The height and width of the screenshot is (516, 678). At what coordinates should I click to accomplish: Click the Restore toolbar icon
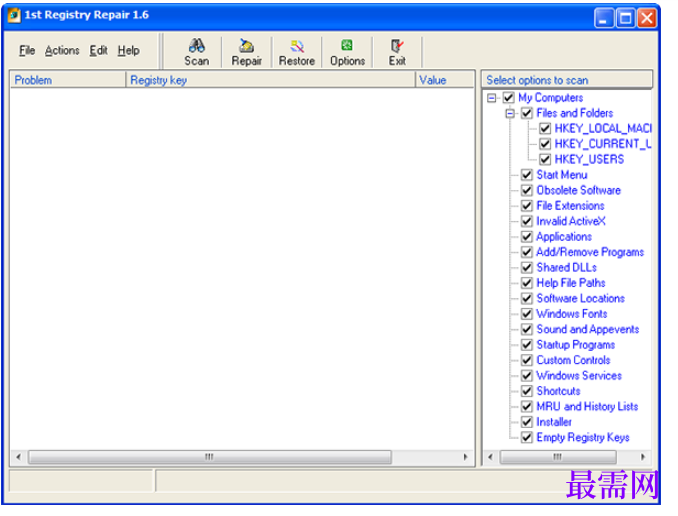click(297, 45)
